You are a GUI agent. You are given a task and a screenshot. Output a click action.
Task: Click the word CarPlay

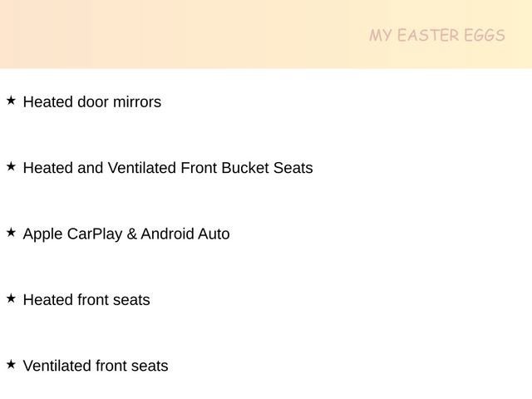point(94,234)
